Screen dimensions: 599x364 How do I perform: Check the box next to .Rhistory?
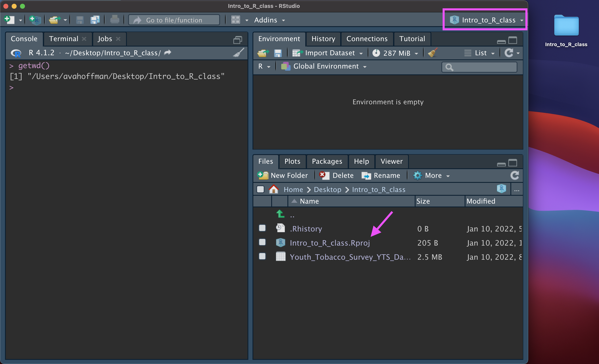click(x=262, y=228)
